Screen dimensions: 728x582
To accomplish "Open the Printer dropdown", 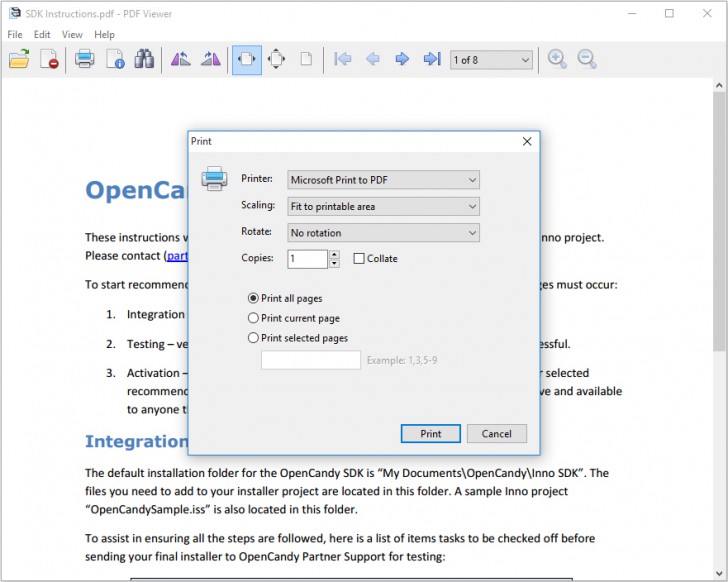I will click(x=384, y=180).
